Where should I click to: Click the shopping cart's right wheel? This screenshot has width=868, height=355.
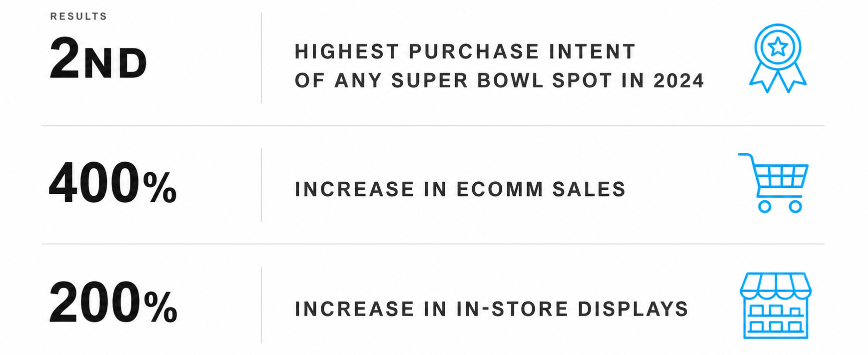click(x=795, y=206)
